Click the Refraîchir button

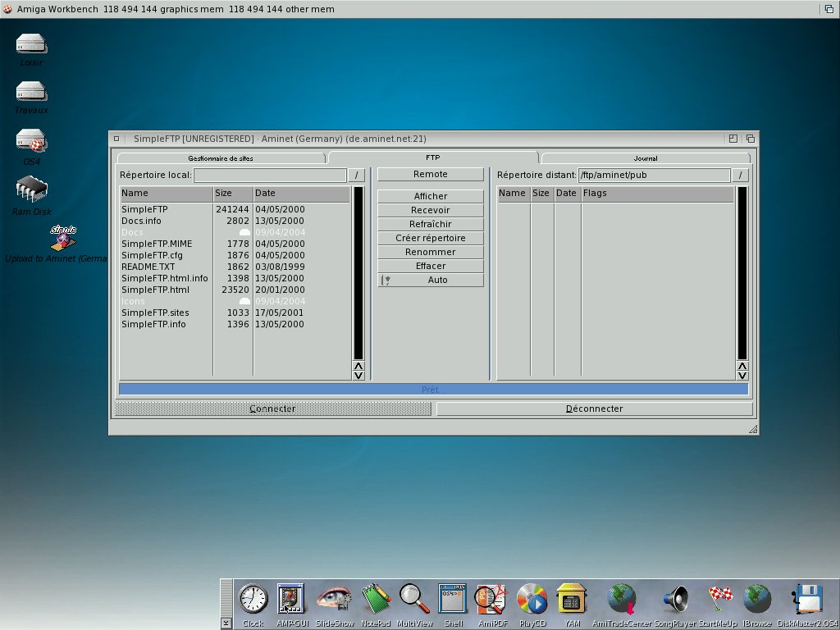pyautogui.click(x=431, y=224)
